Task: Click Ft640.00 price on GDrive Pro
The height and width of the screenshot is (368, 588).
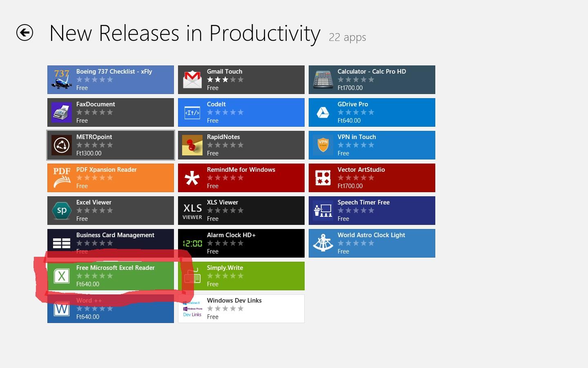Action: (349, 121)
